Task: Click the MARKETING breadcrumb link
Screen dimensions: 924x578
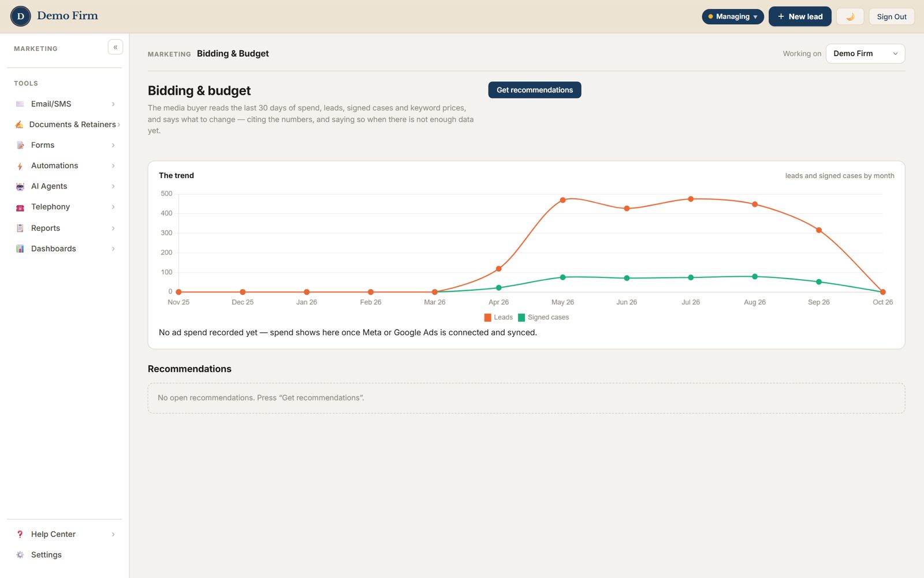Action: (169, 54)
